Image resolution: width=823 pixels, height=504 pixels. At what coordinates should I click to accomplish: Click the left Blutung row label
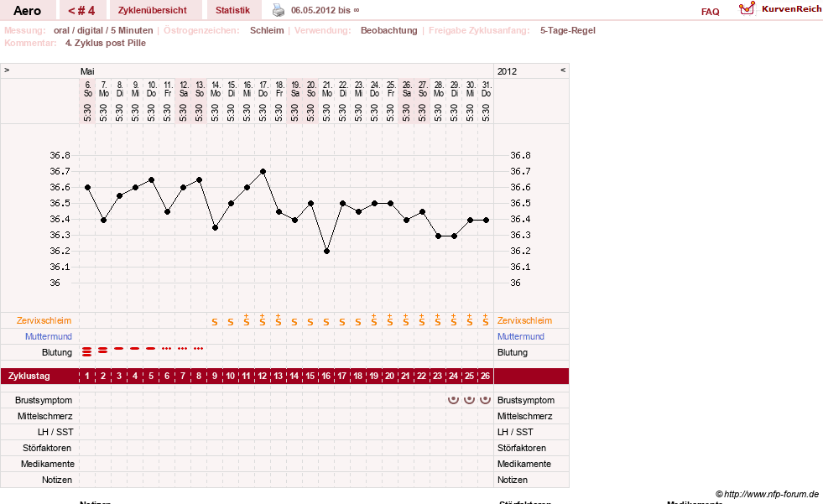(x=57, y=352)
